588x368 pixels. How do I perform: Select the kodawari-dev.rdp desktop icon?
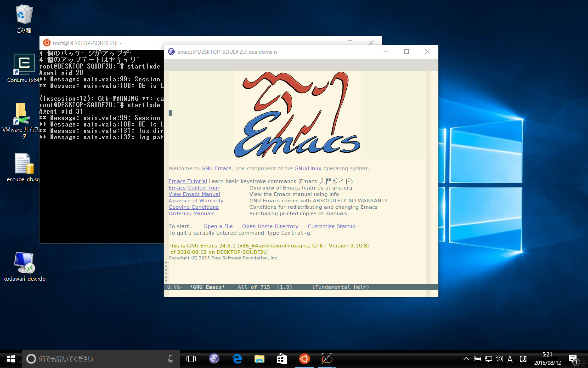pyautogui.click(x=24, y=267)
